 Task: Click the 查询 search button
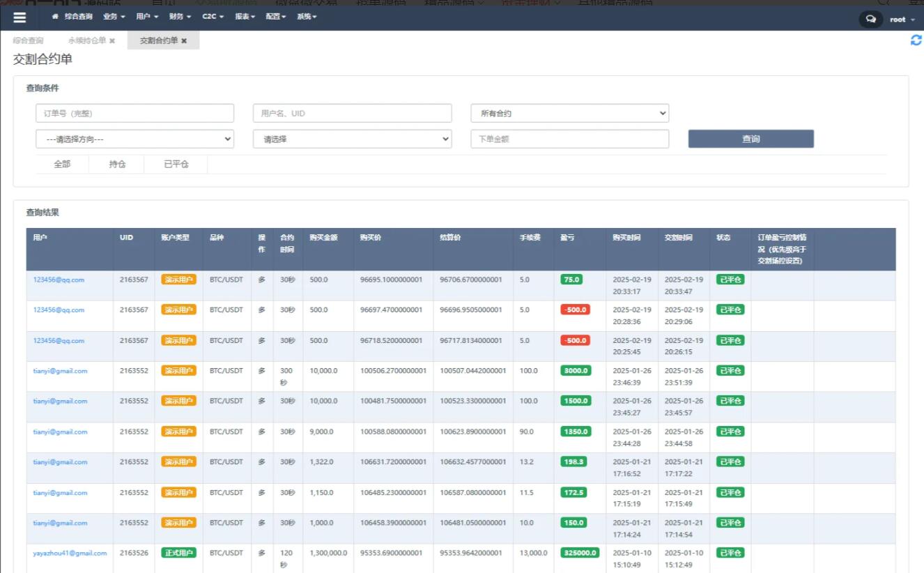[x=750, y=139]
